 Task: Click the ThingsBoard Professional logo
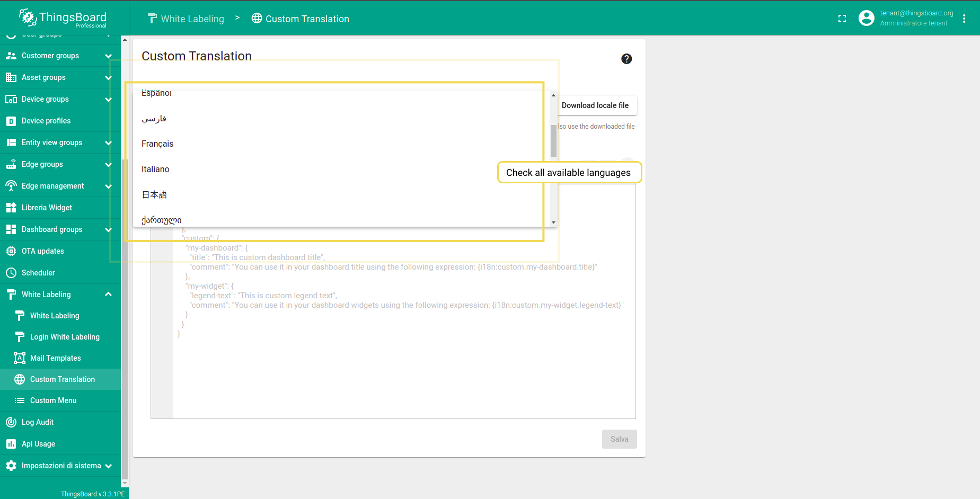click(63, 18)
